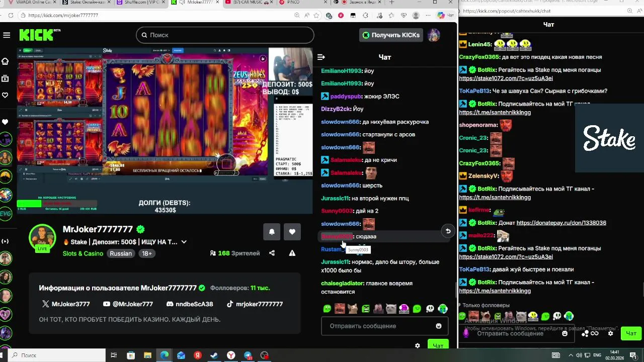
Task: Open Task View on the taskbar
Action: [114, 355]
